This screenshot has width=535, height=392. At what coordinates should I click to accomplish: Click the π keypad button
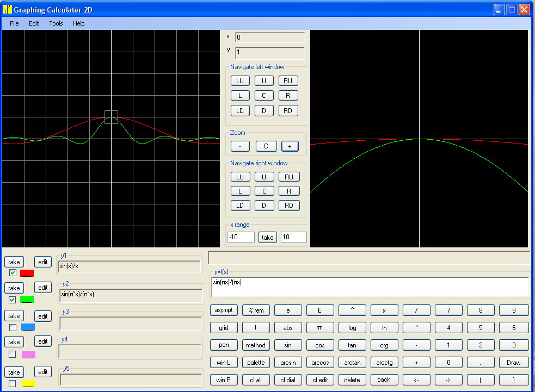[320, 328]
